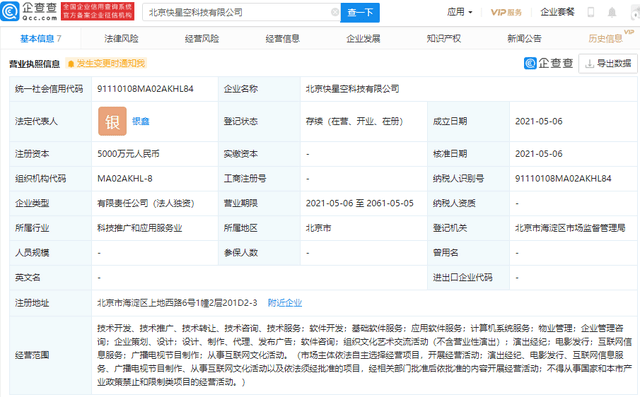Switch to 企业发展 tab
The image size is (640, 397).
pyautogui.click(x=363, y=39)
